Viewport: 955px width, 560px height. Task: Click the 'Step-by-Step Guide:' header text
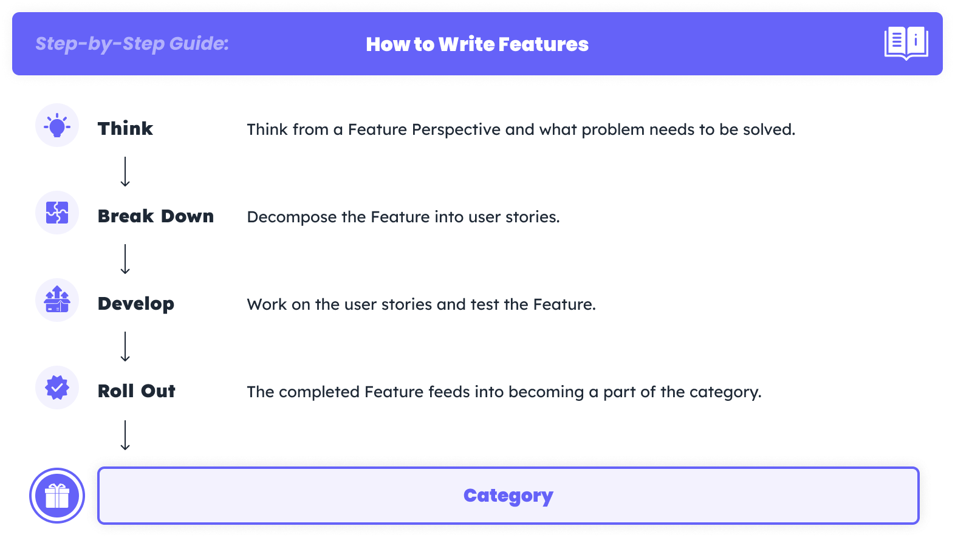pyautogui.click(x=132, y=44)
